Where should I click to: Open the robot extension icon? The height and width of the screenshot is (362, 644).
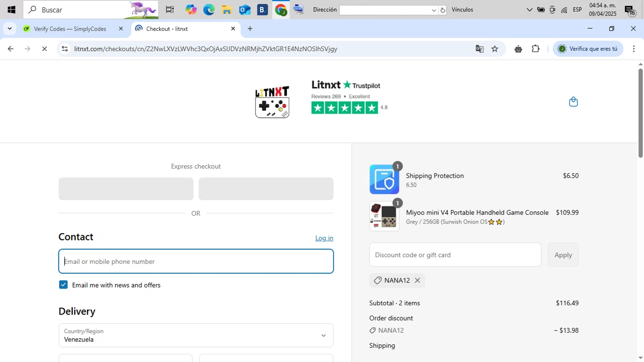(x=518, y=49)
